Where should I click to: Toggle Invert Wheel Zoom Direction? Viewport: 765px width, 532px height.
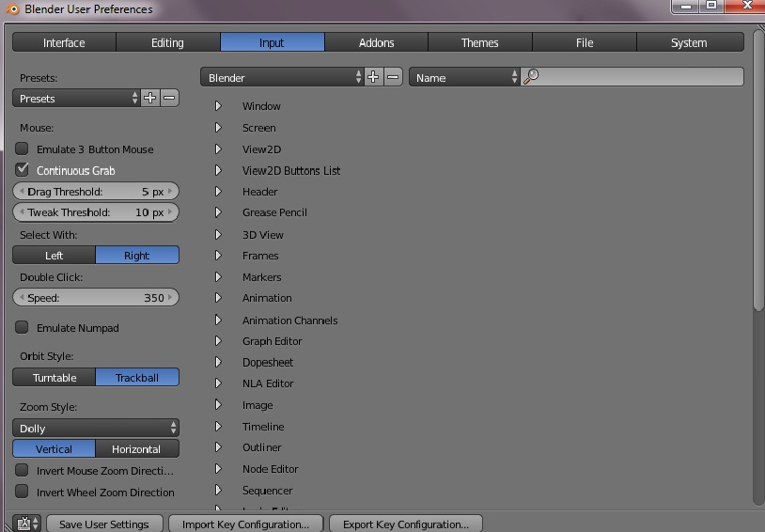point(22,491)
